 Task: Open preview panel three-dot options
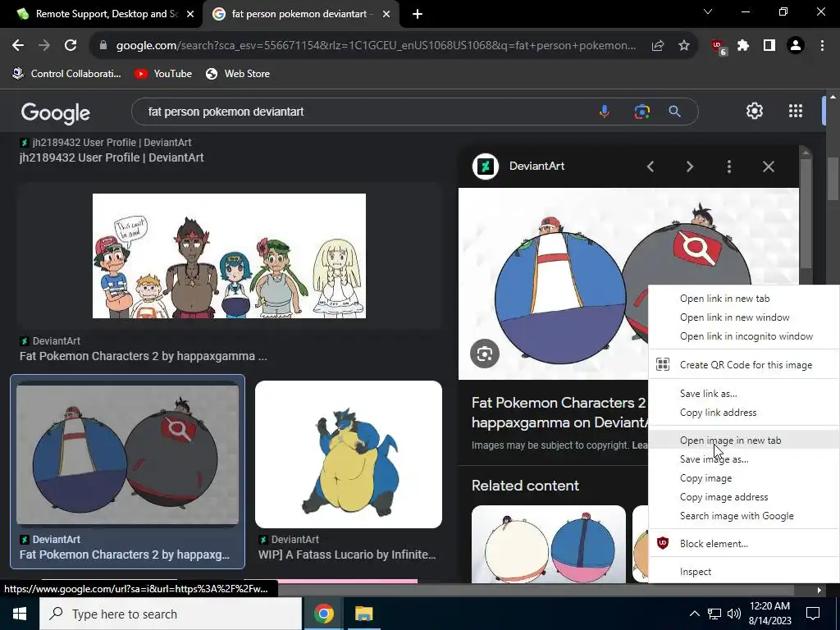click(x=728, y=167)
